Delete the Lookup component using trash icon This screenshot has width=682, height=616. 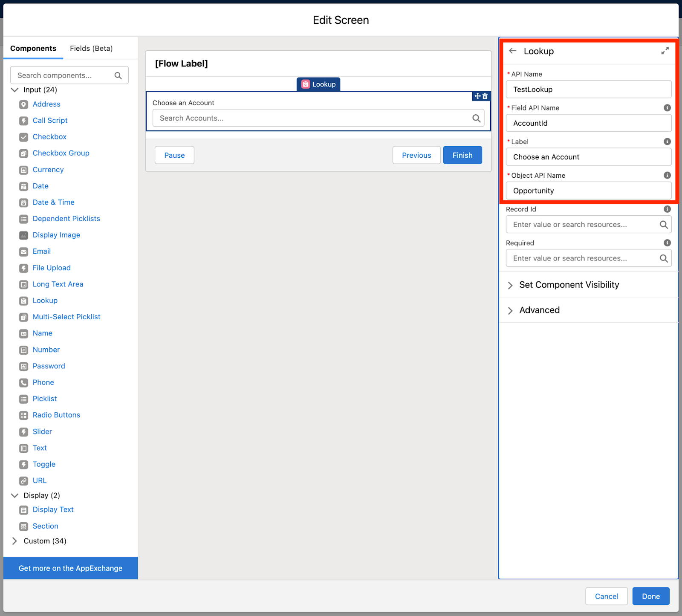click(x=486, y=96)
